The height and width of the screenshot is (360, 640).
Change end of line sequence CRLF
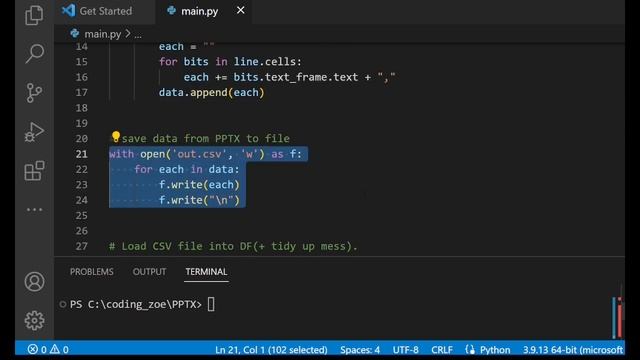click(x=442, y=350)
